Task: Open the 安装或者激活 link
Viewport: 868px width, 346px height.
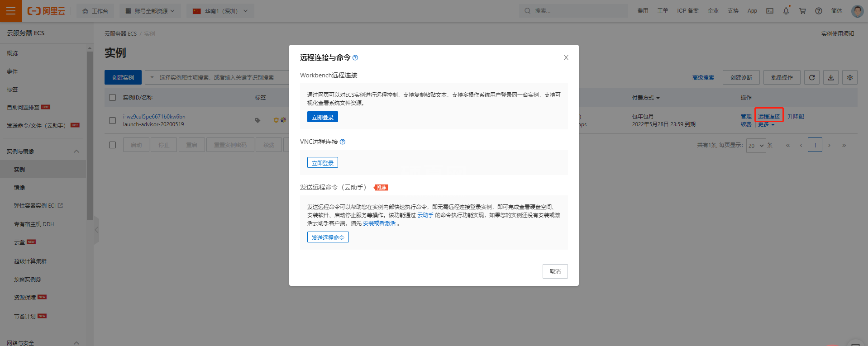Action: [379, 223]
